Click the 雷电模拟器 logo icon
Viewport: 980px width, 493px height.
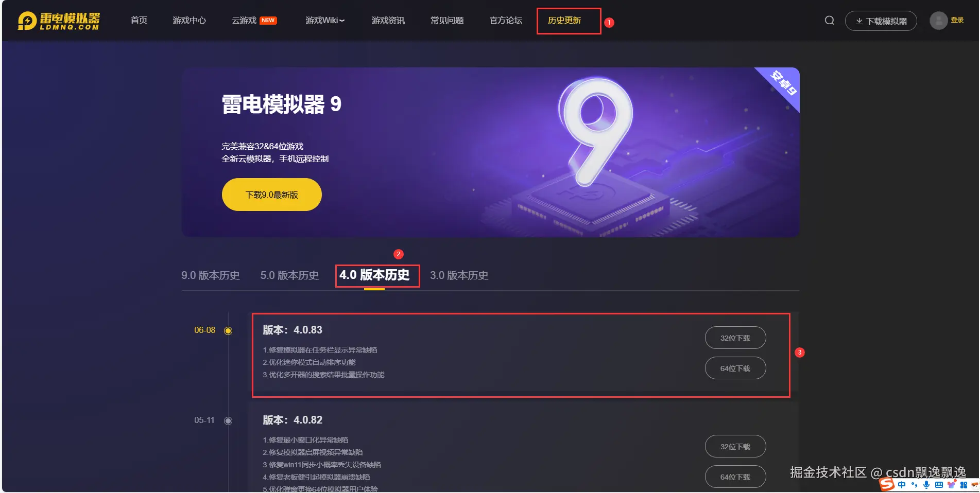tap(27, 21)
